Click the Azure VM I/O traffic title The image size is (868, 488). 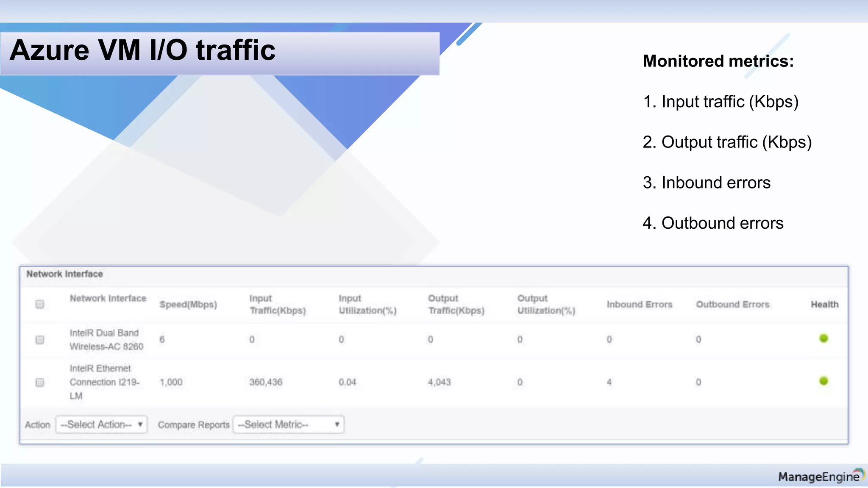coord(142,50)
